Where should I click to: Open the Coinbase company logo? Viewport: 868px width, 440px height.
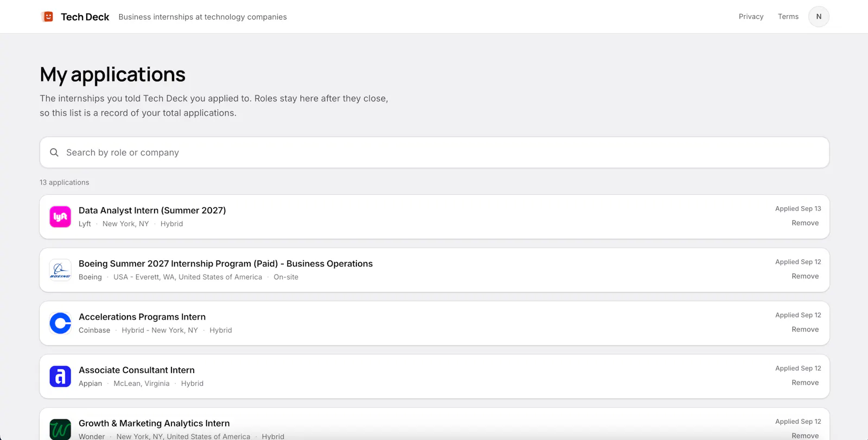click(60, 323)
